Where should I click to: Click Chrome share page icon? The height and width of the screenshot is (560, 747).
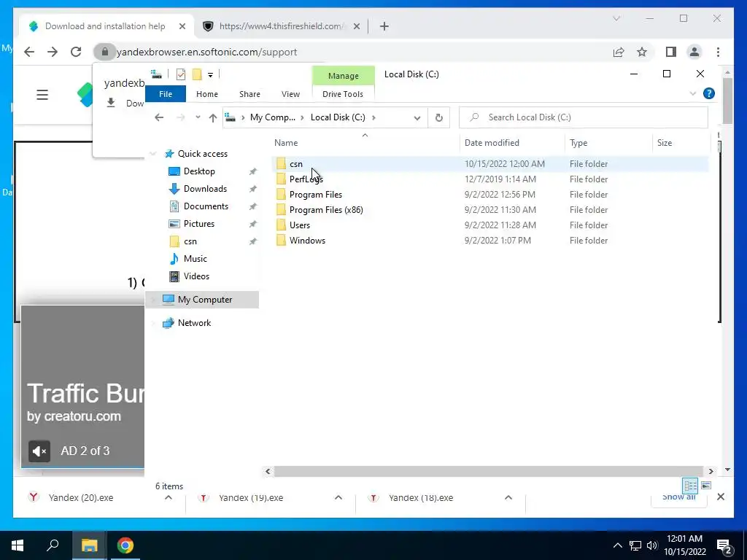(619, 52)
